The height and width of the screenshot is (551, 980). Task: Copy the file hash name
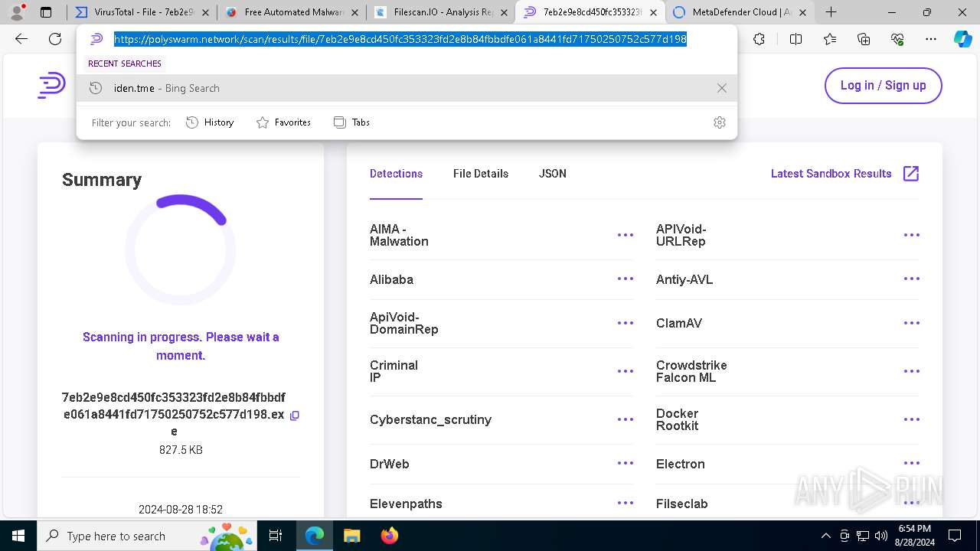tap(295, 416)
